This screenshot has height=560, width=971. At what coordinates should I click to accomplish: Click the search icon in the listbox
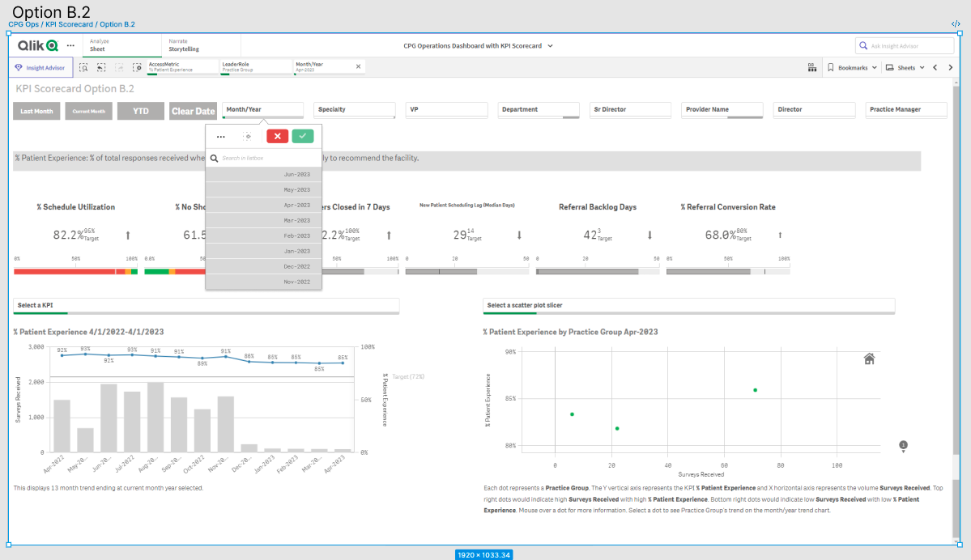(x=215, y=159)
